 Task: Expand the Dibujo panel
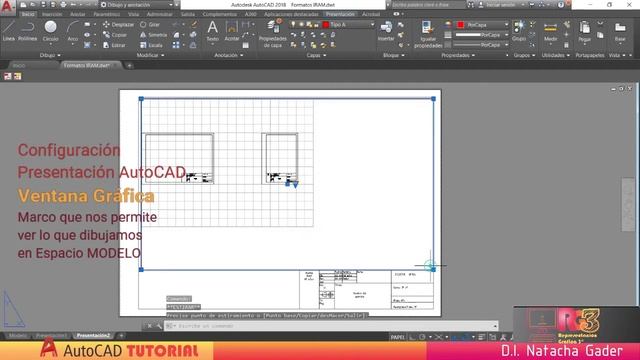coord(50,55)
